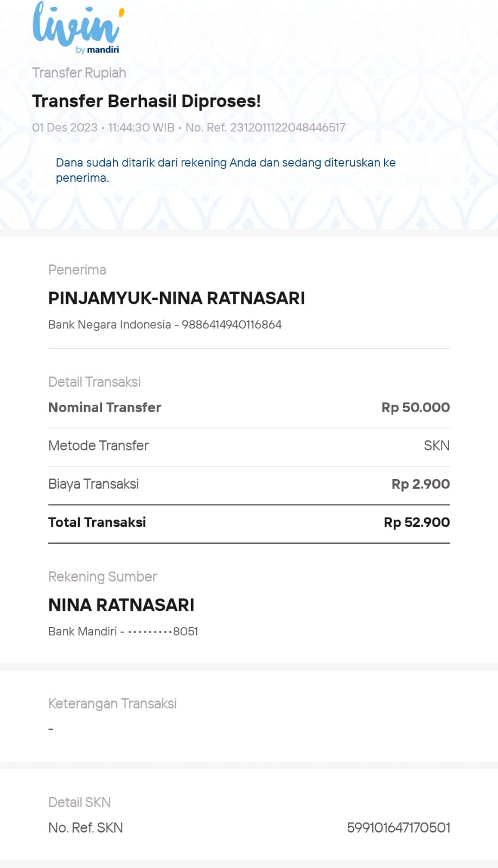Image resolution: width=498 pixels, height=868 pixels.
Task: Click the masked Bank Mandiri account 8051
Action: click(163, 631)
